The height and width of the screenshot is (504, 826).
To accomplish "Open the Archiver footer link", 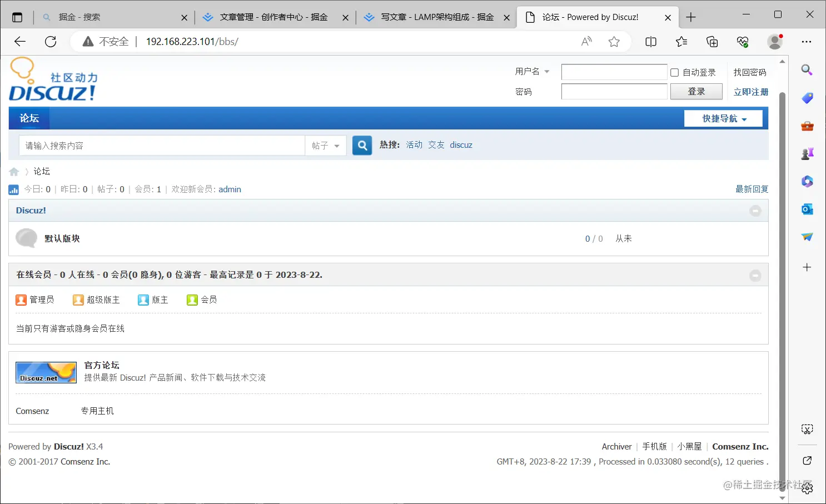I will tap(617, 447).
